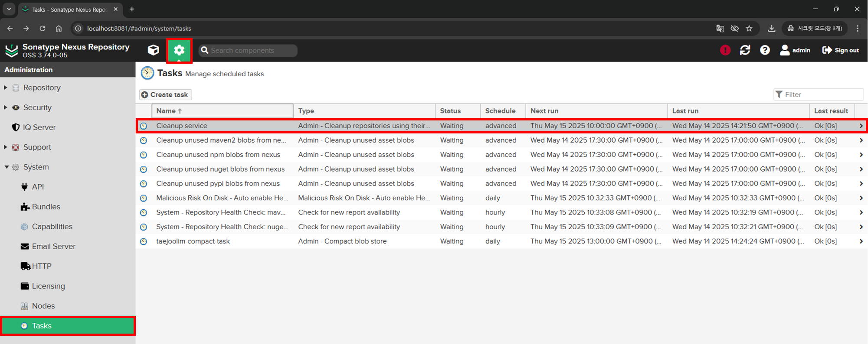Focus the Filter input field

tap(819, 94)
